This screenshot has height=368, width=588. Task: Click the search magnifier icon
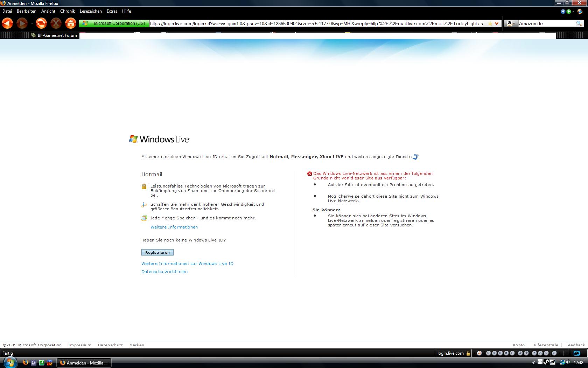click(579, 23)
